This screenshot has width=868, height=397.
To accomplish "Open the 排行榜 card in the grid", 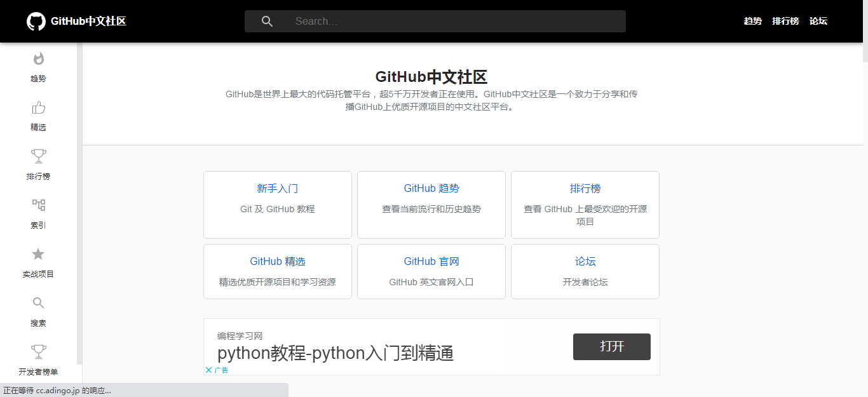I will click(585, 205).
